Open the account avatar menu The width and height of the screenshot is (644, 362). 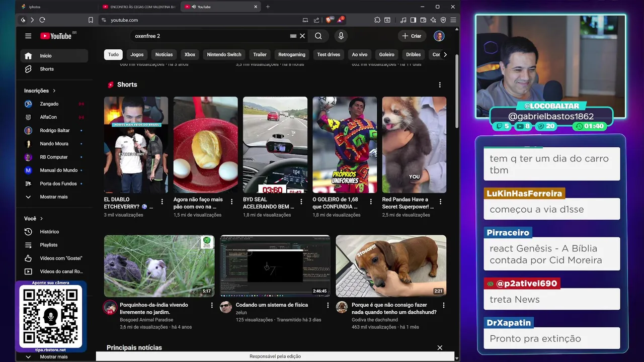(439, 36)
